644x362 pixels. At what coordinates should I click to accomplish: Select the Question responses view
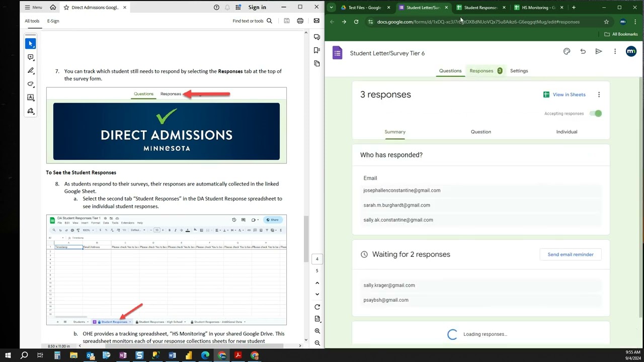pyautogui.click(x=480, y=132)
